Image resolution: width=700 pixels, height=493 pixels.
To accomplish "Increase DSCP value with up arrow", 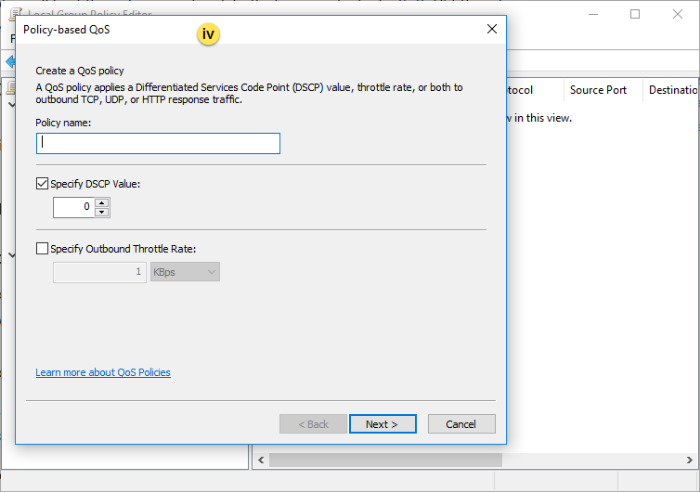I will tap(103, 202).
